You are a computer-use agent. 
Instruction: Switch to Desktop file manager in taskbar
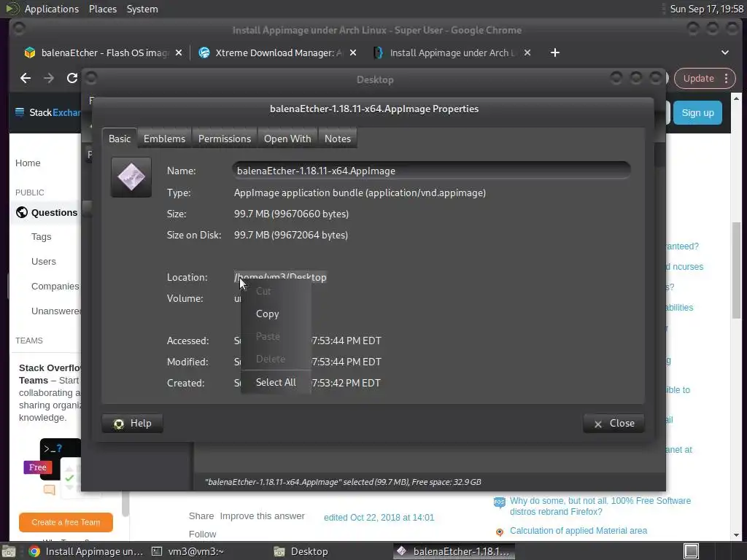pos(301,551)
